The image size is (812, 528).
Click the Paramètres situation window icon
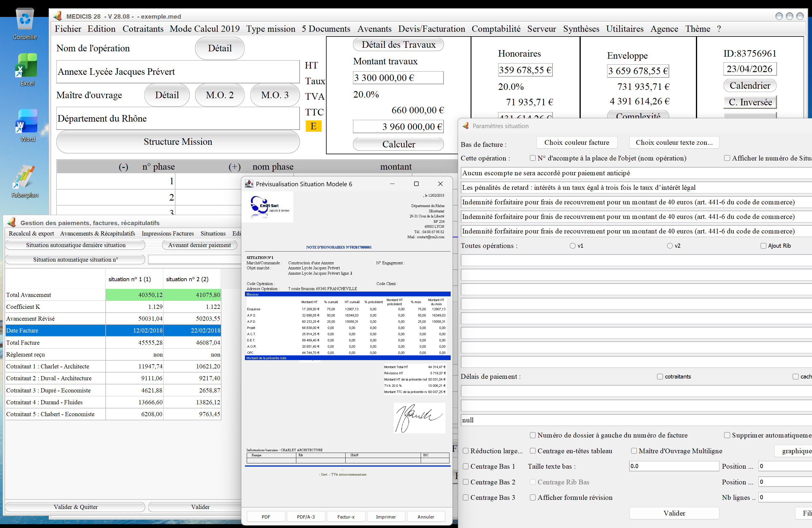[465, 126]
